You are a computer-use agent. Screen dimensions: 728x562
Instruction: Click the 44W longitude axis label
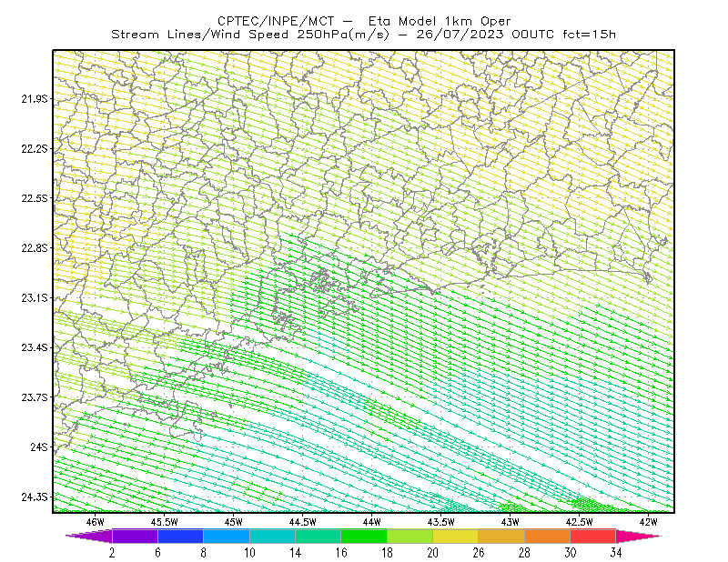pos(372,522)
